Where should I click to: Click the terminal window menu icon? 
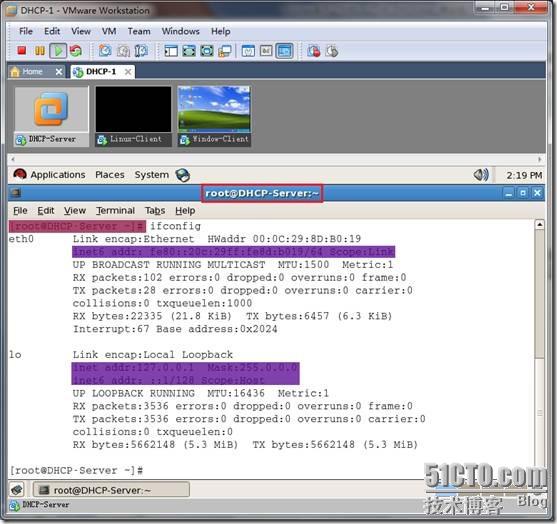point(15,193)
